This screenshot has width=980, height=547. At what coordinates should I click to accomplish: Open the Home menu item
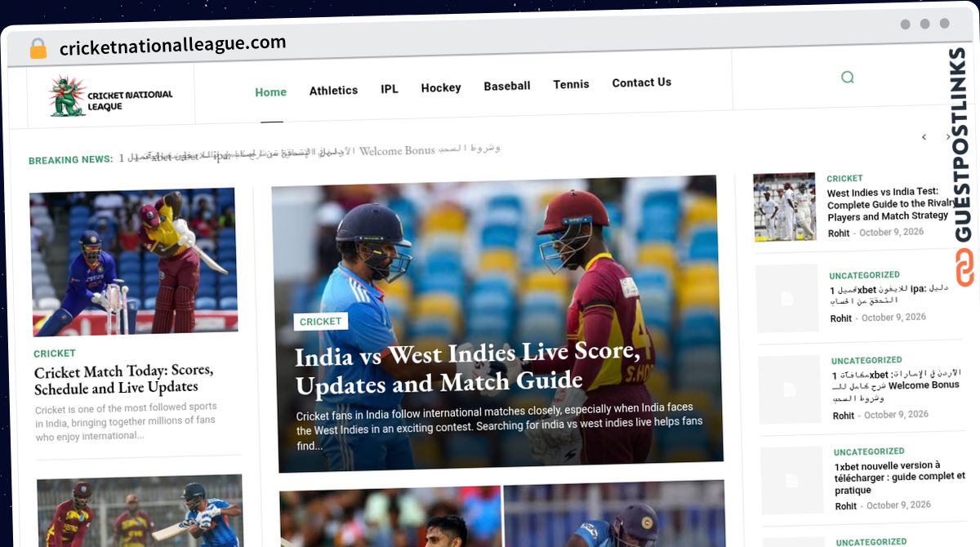coord(270,92)
